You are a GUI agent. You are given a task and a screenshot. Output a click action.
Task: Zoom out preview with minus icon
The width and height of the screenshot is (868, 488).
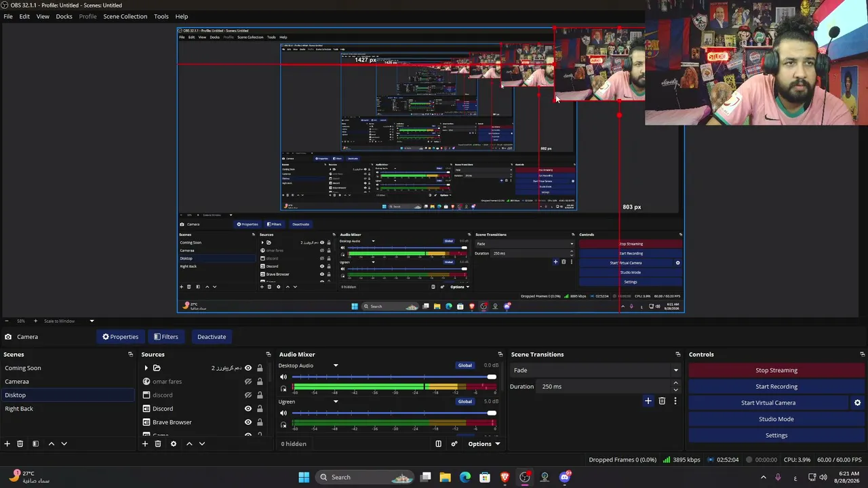(6, 321)
